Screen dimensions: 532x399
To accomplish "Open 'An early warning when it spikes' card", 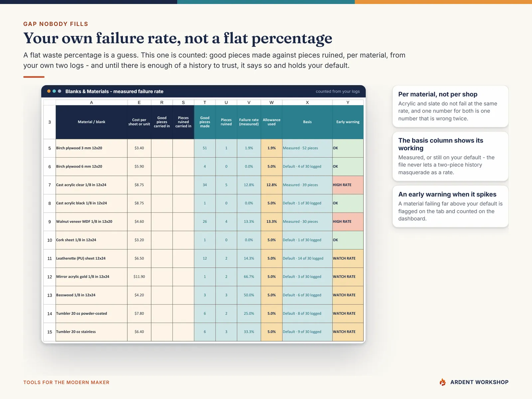I will 451,206.
